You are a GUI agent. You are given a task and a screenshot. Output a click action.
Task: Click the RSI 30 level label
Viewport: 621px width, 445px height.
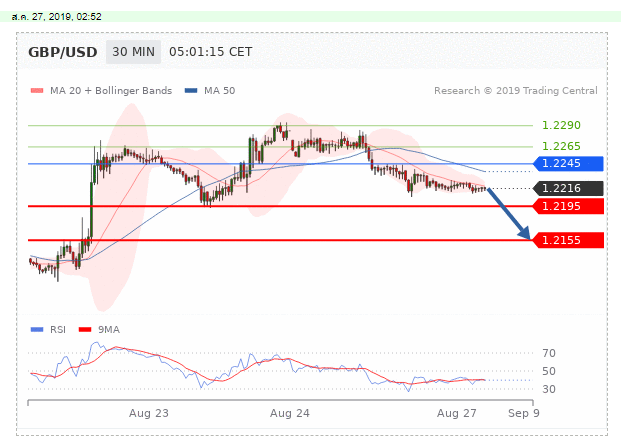(x=549, y=389)
